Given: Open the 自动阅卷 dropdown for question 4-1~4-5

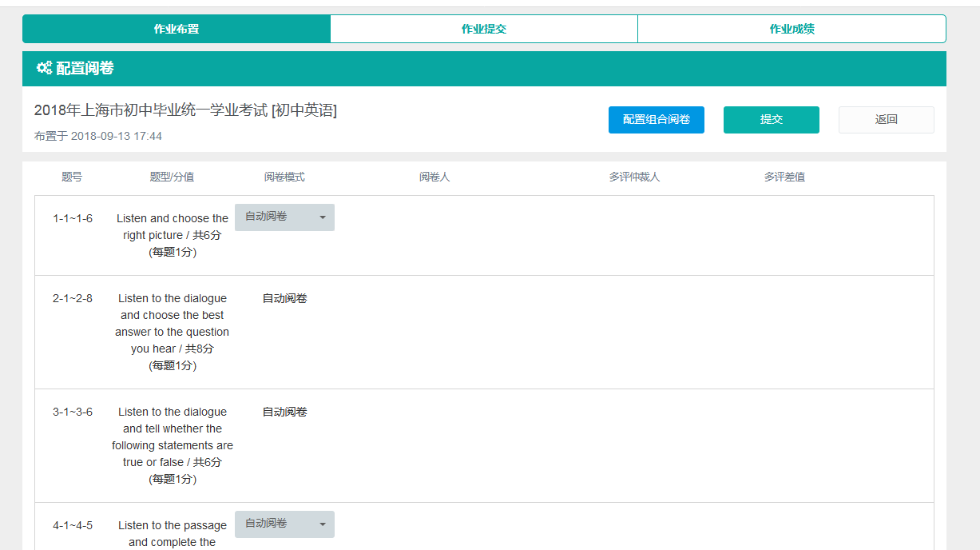Looking at the screenshot, I should coord(284,524).
